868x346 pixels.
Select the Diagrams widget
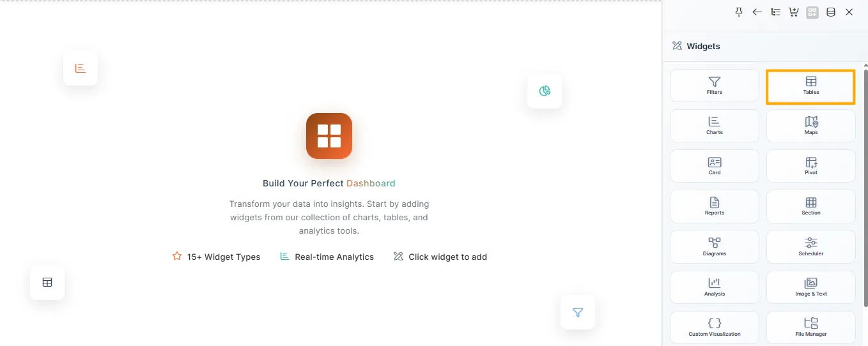(715, 247)
